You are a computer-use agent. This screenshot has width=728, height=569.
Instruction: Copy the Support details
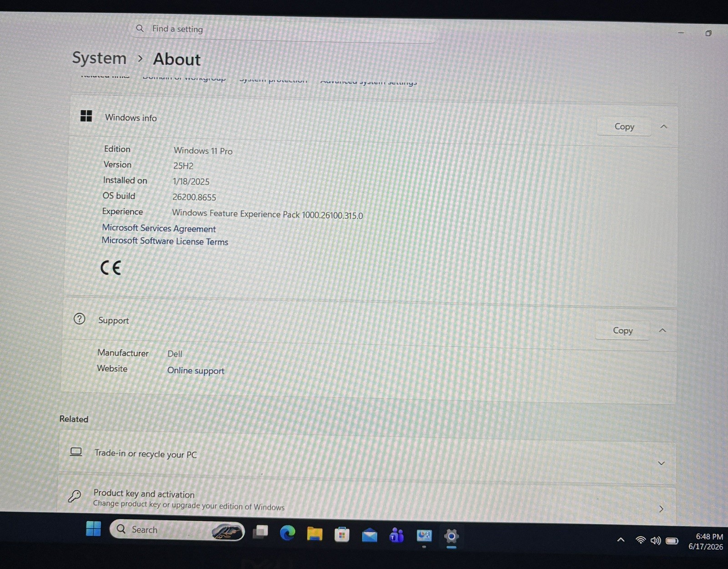point(623,330)
